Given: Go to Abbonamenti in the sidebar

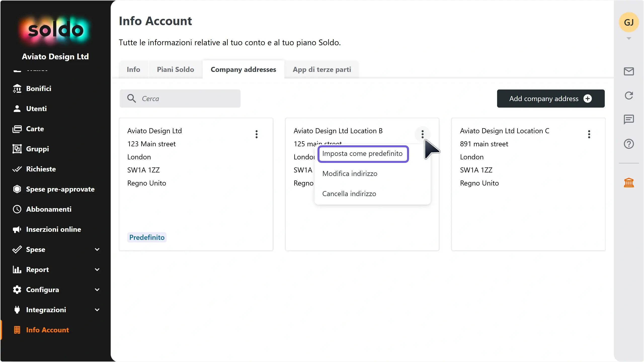Looking at the screenshot, I should click(x=49, y=209).
